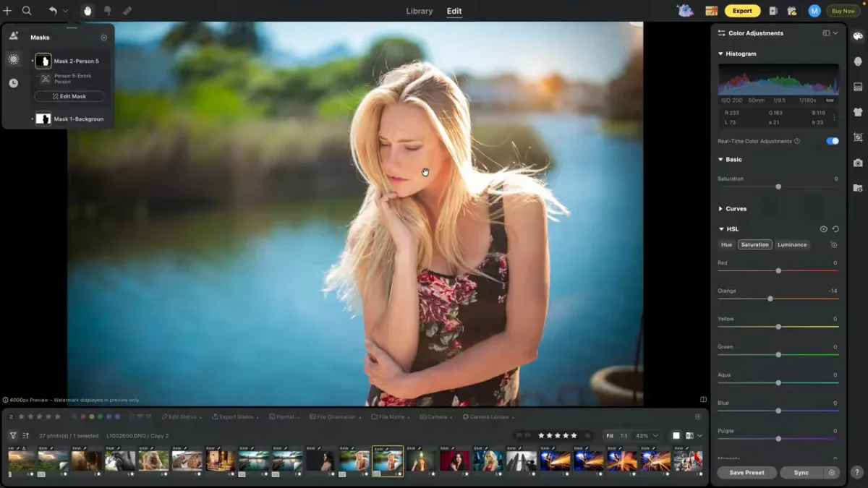Open the funnel filter icon in filmstrip bar

tap(13, 435)
